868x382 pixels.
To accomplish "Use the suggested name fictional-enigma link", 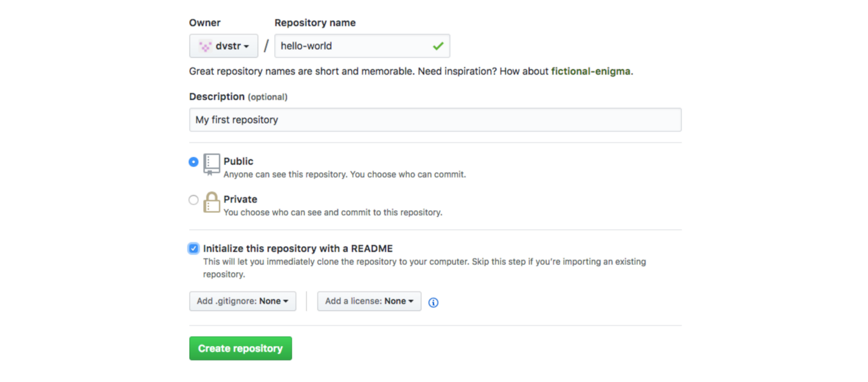I will point(591,71).
